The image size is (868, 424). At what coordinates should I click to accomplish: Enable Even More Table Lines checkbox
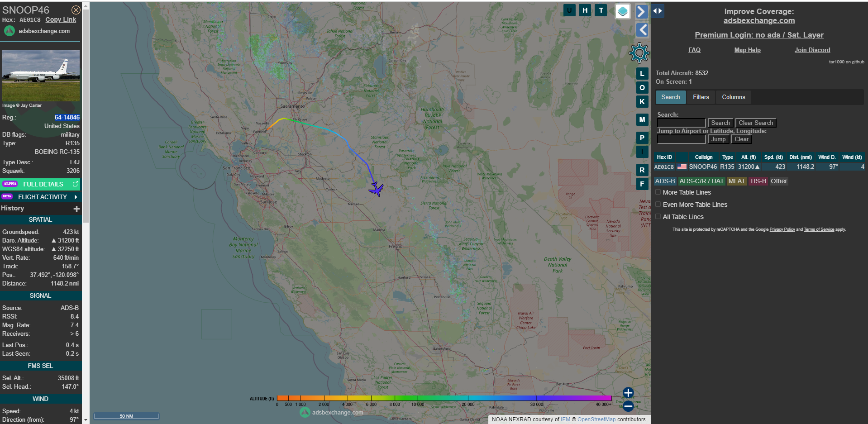658,205
